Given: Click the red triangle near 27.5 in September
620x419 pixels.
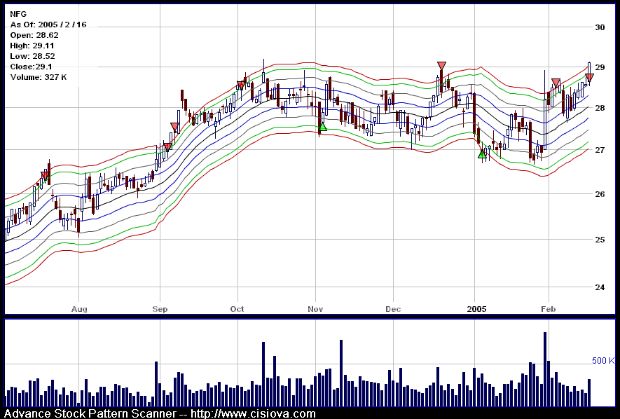Looking at the screenshot, I should [174, 126].
